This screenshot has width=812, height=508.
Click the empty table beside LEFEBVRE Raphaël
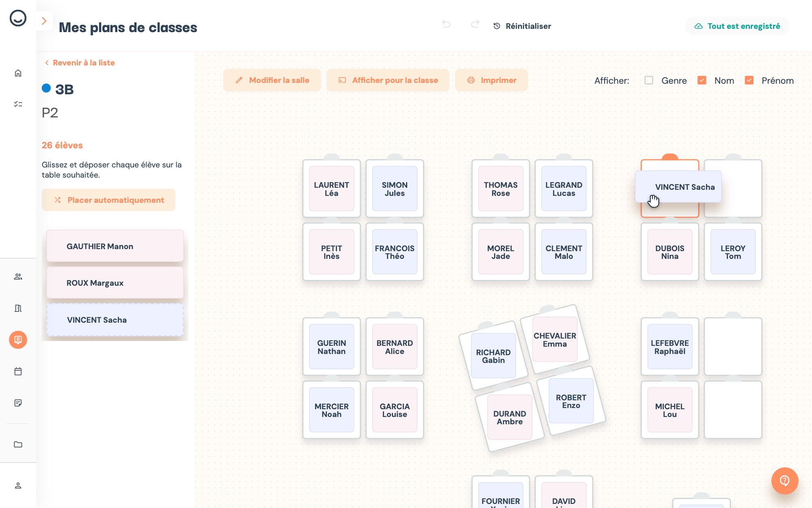coord(733,347)
